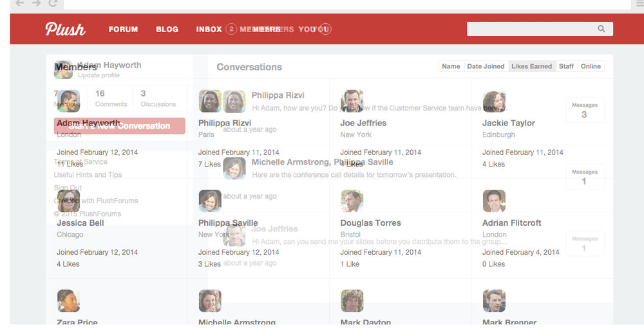Viewport: 644px width, 328px height.
Task: Click member name Jackie Taylor
Action: pos(509,123)
